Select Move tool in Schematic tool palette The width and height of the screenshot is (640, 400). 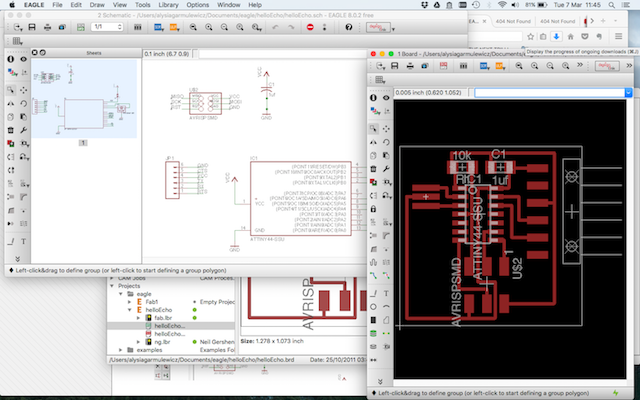[x=24, y=90]
